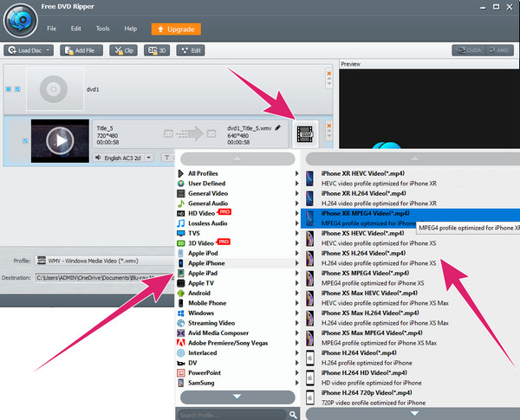Open the Help menu

[x=130, y=29]
